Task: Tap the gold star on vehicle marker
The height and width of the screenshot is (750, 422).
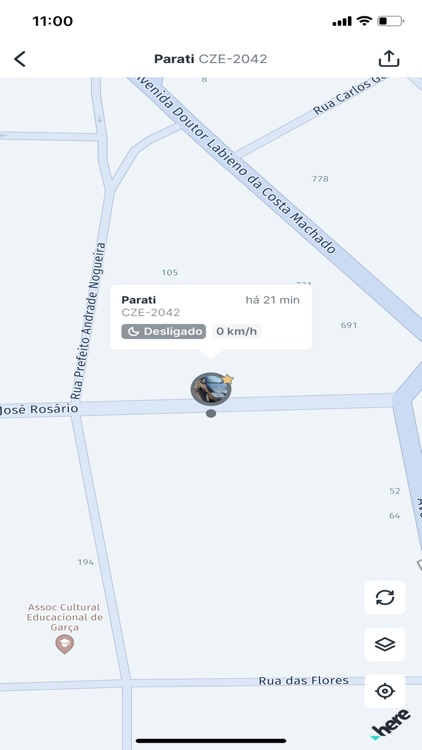Action: click(228, 379)
